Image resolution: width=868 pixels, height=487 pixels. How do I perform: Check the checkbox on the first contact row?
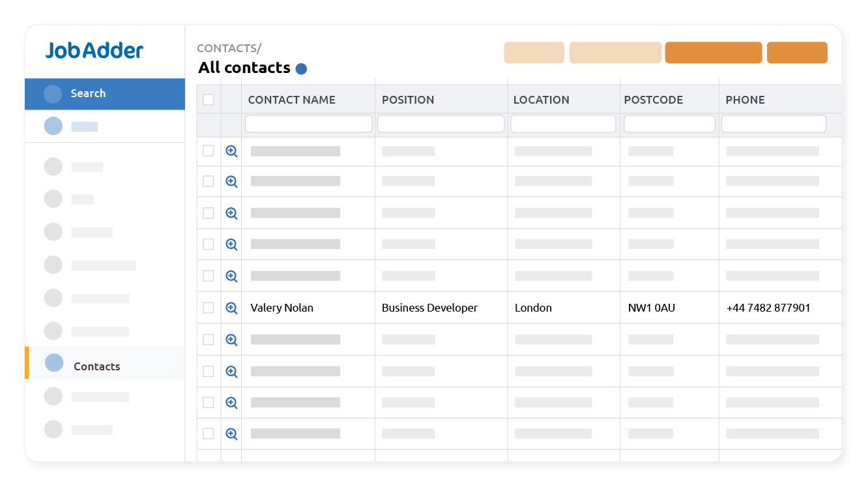pyautogui.click(x=209, y=151)
